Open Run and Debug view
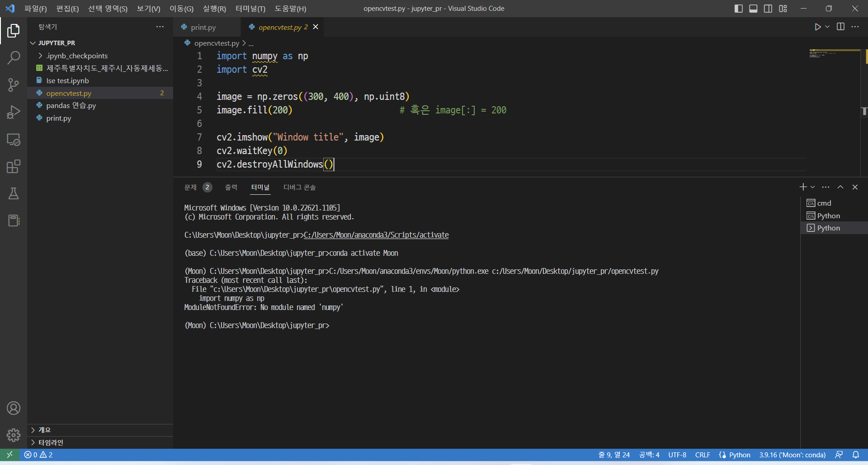868x465 pixels. click(x=14, y=112)
